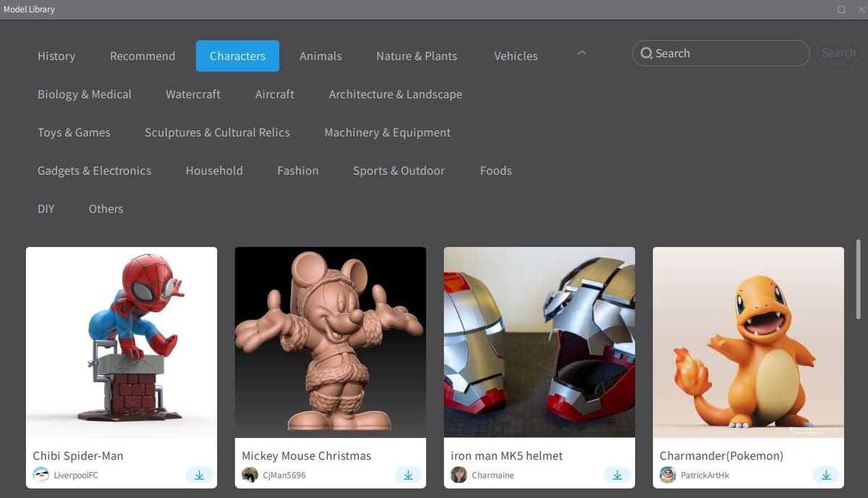Image resolution: width=868 pixels, height=498 pixels.
Task: Open the Recommend tab
Action: [x=142, y=56]
